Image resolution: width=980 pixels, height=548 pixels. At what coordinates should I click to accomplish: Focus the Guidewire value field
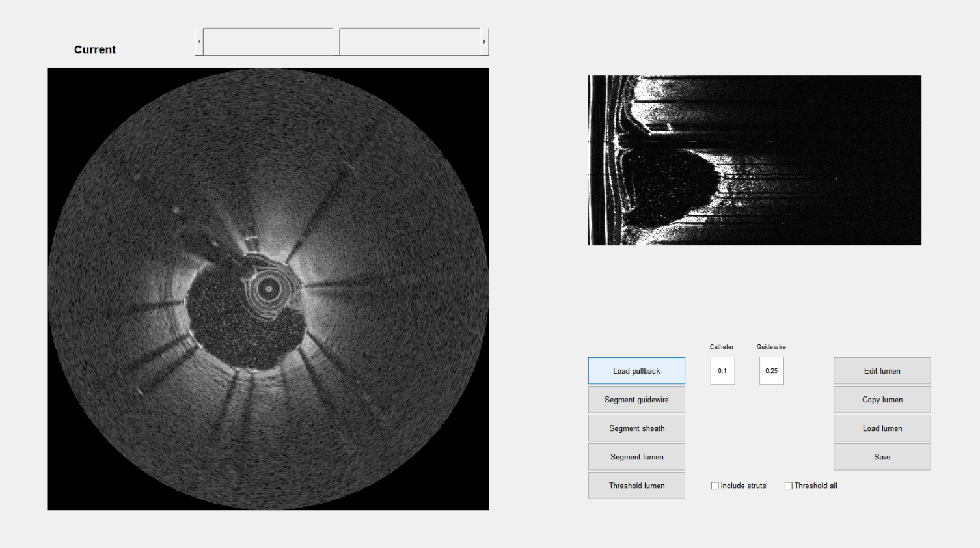[771, 371]
